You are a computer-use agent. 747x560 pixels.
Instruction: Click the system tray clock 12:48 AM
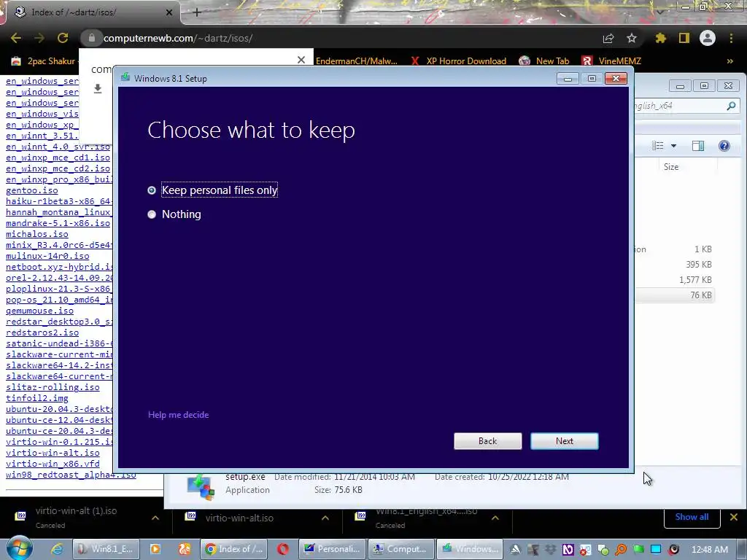click(x=709, y=550)
